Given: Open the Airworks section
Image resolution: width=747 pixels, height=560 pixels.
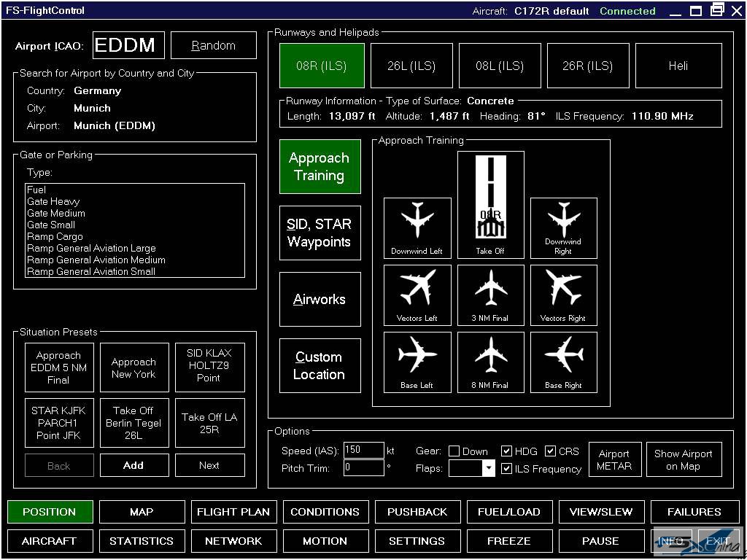Looking at the screenshot, I should click(x=320, y=299).
